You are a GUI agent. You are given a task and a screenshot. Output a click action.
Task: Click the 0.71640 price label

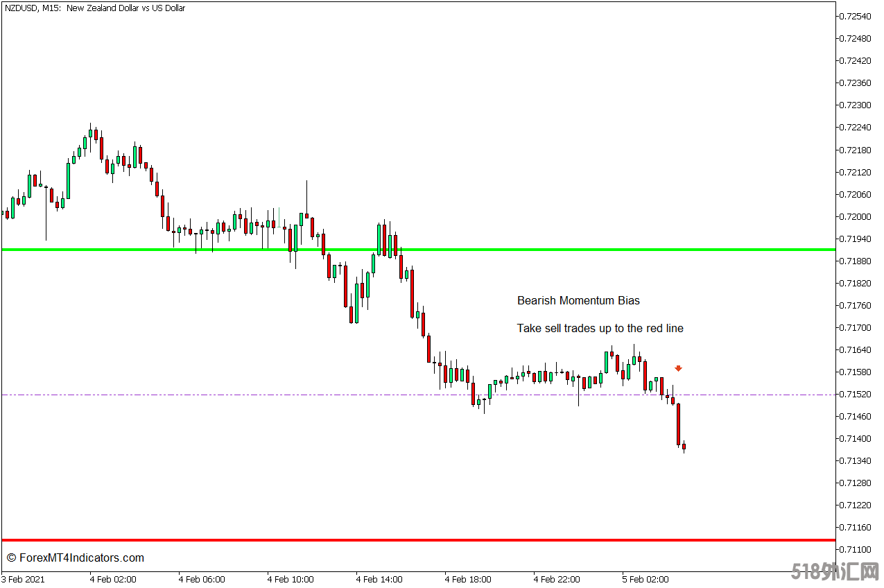tap(854, 349)
